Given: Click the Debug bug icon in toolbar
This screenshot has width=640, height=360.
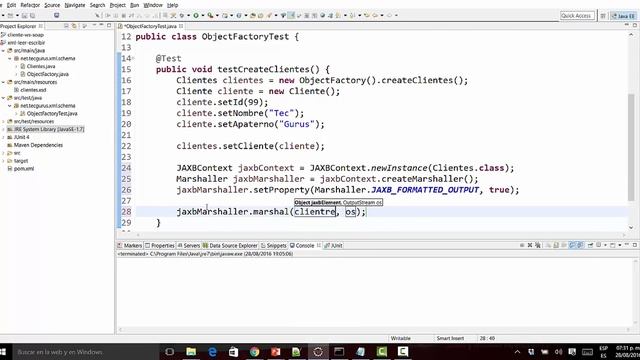Looking at the screenshot, I should tap(181, 16).
